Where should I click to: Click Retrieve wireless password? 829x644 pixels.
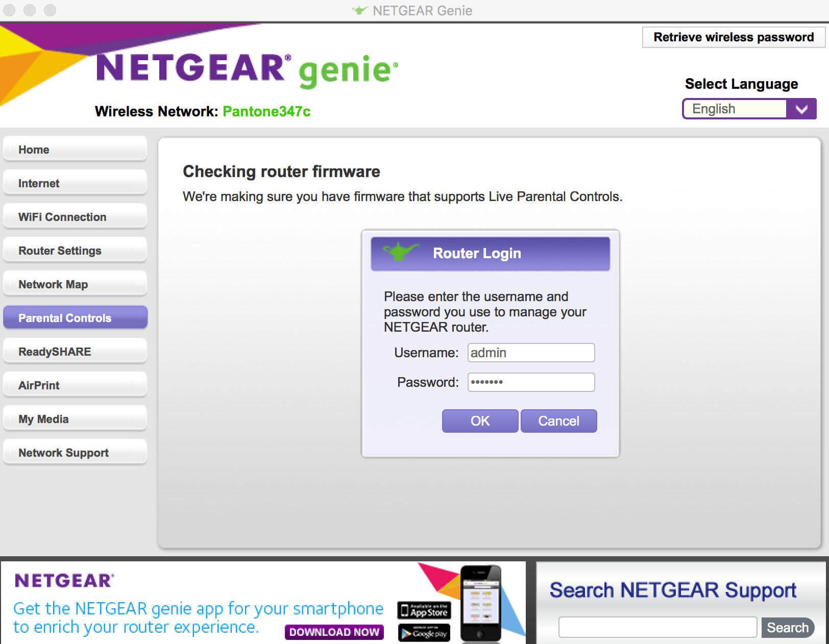point(732,37)
